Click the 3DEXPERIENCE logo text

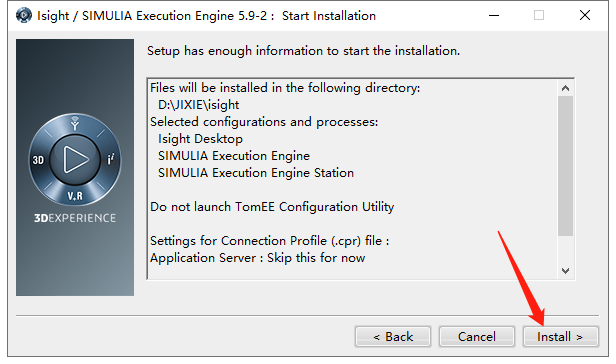point(75,218)
